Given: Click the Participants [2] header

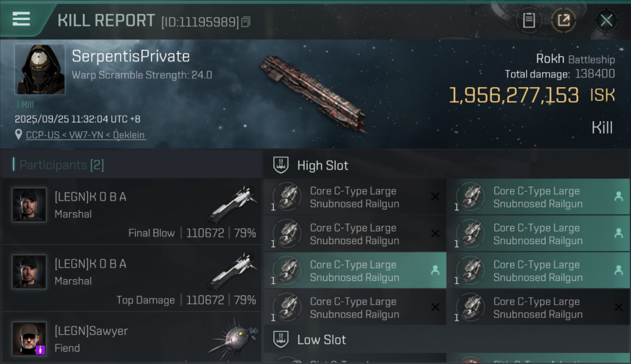Looking at the screenshot, I should [x=61, y=165].
